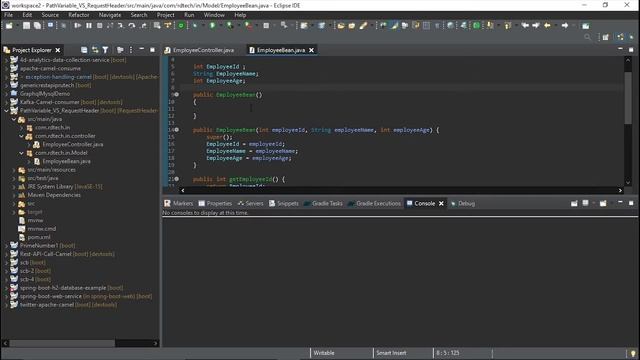Switch to the Debug tab
Image resolution: width=640 pixels, height=360 pixels.
462,203
